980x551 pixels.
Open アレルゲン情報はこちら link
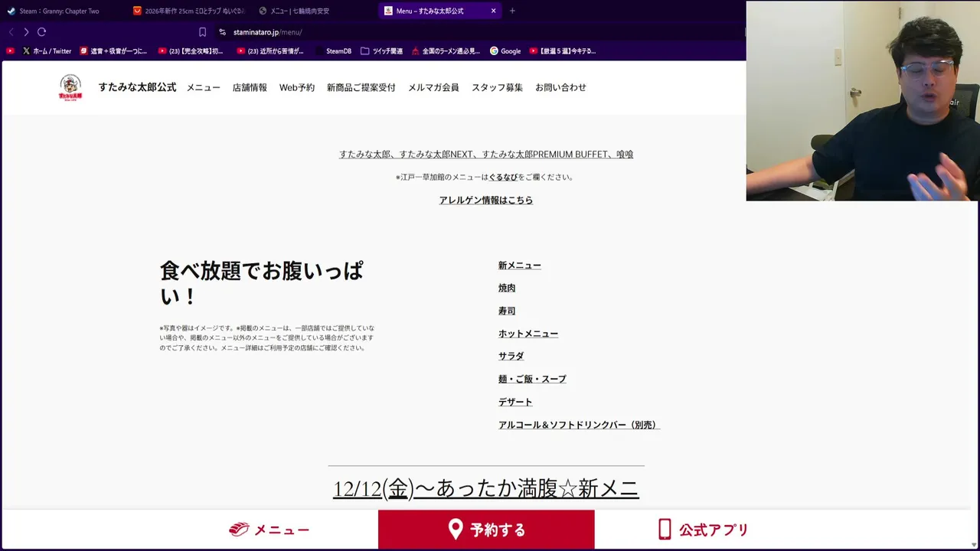point(486,200)
